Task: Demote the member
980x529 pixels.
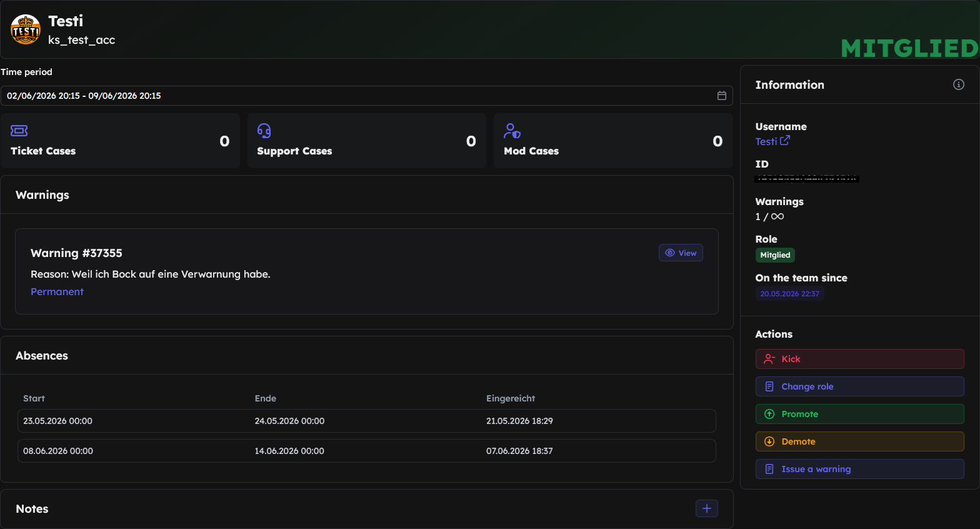Action: (859, 441)
